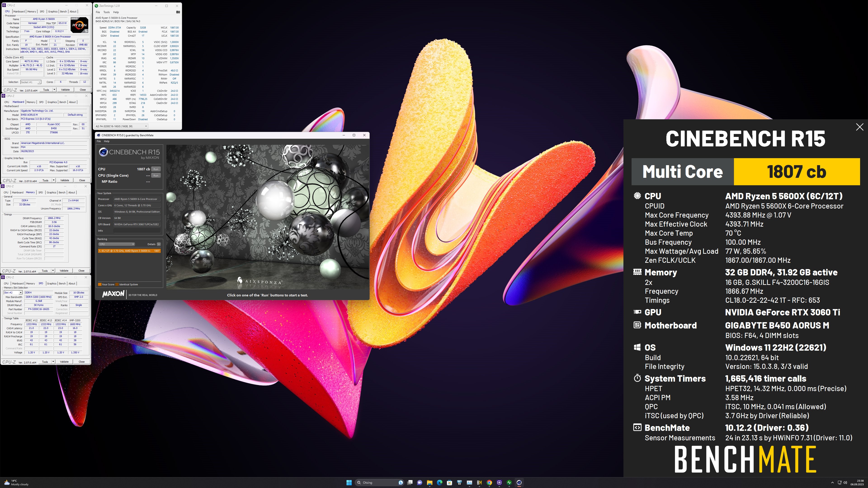Click the MAXON logo in Cinebench
This screenshot has width=868, height=488.
[x=113, y=294]
